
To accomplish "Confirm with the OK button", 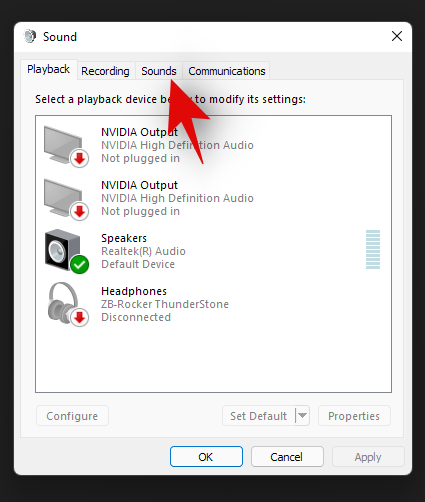I will tap(206, 457).
